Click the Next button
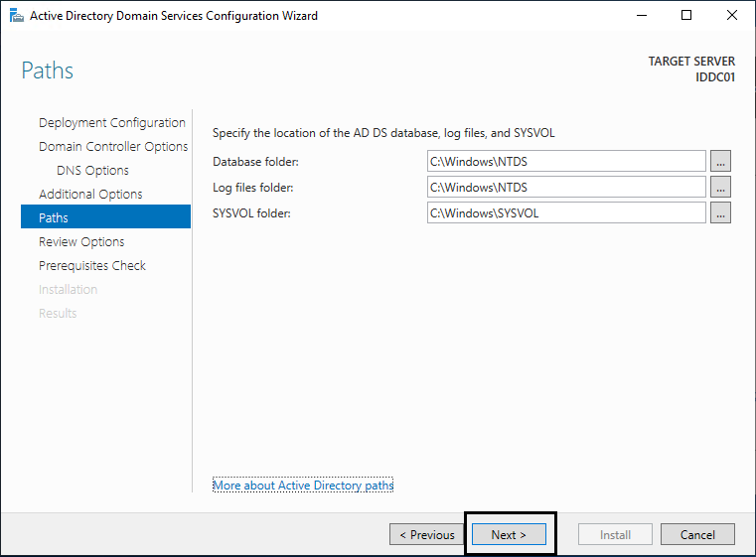The height and width of the screenshot is (557, 756). click(x=509, y=534)
